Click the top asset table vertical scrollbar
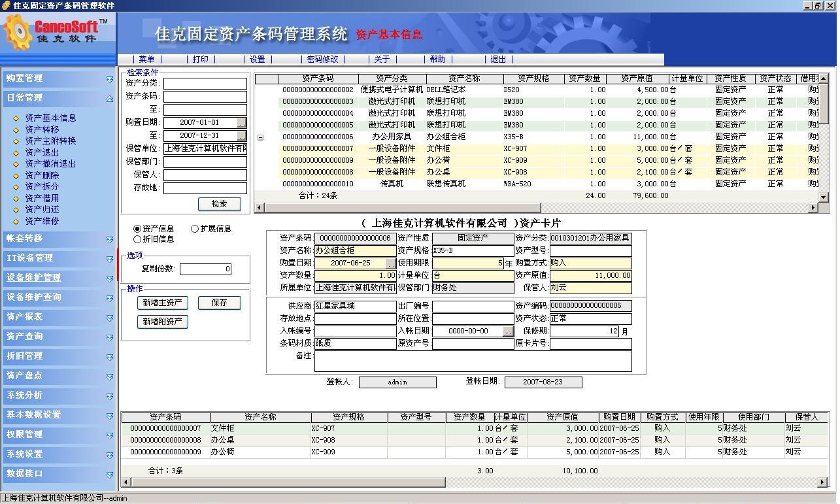This screenshot has width=840, height=504. pyautogui.click(x=824, y=138)
